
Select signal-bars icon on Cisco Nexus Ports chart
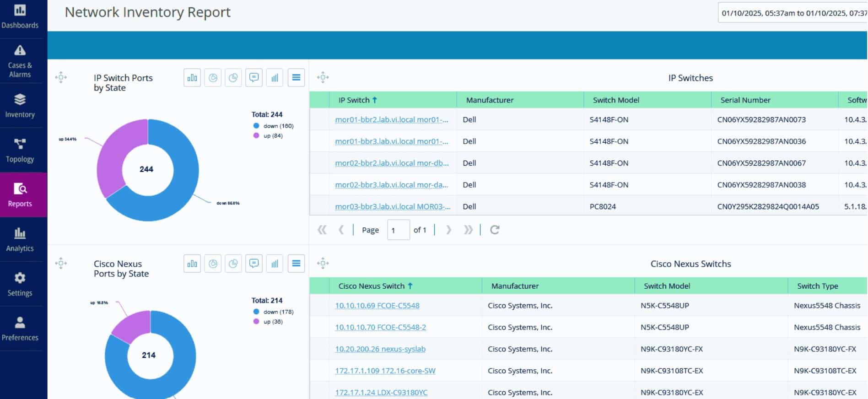pos(275,264)
